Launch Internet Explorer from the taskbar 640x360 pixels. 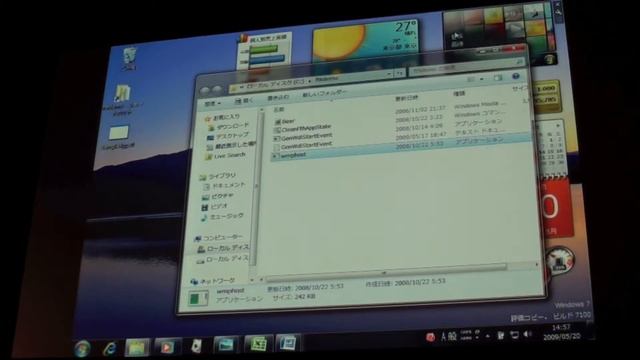tap(109, 348)
